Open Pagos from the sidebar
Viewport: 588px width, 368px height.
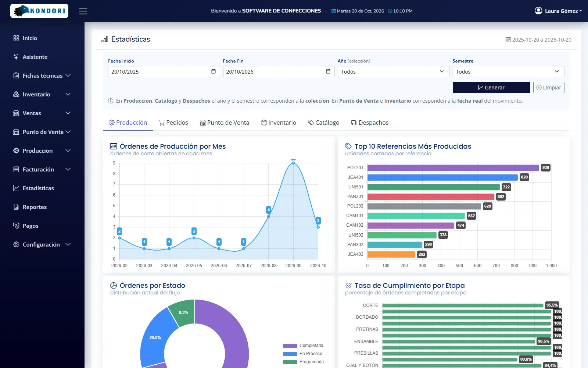[x=42, y=226]
